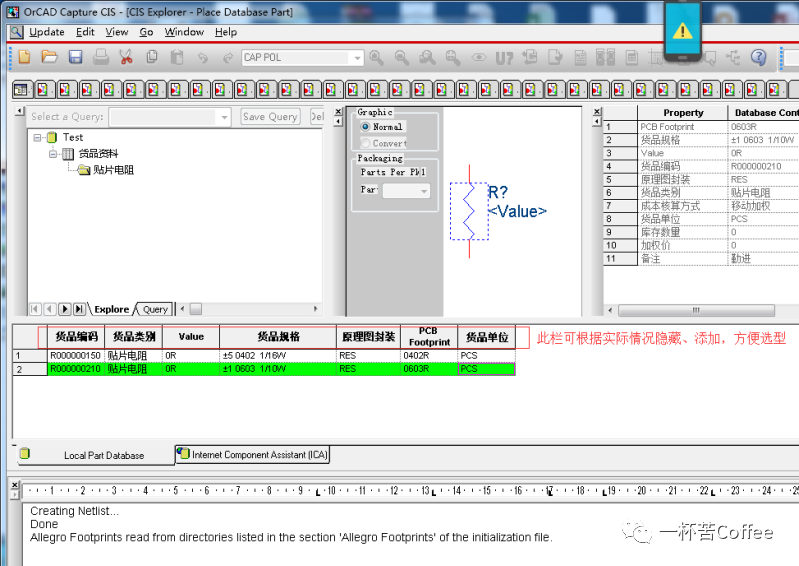799x566 pixels.
Task: Click the Print toolbar icon
Action: [x=101, y=57]
